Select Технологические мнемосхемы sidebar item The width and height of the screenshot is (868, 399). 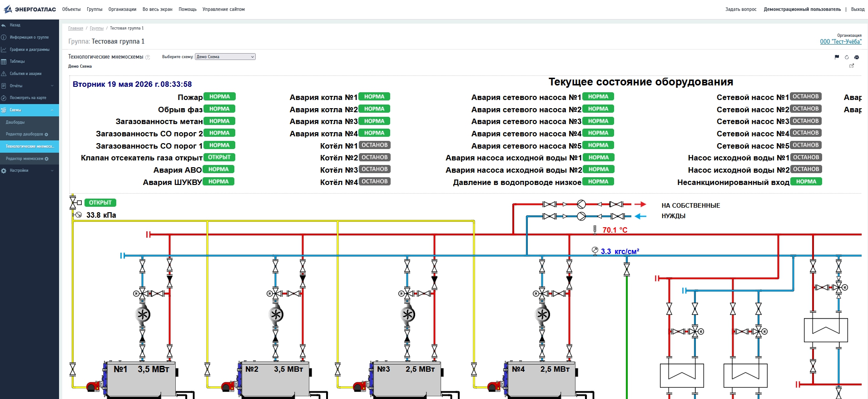(x=30, y=146)
